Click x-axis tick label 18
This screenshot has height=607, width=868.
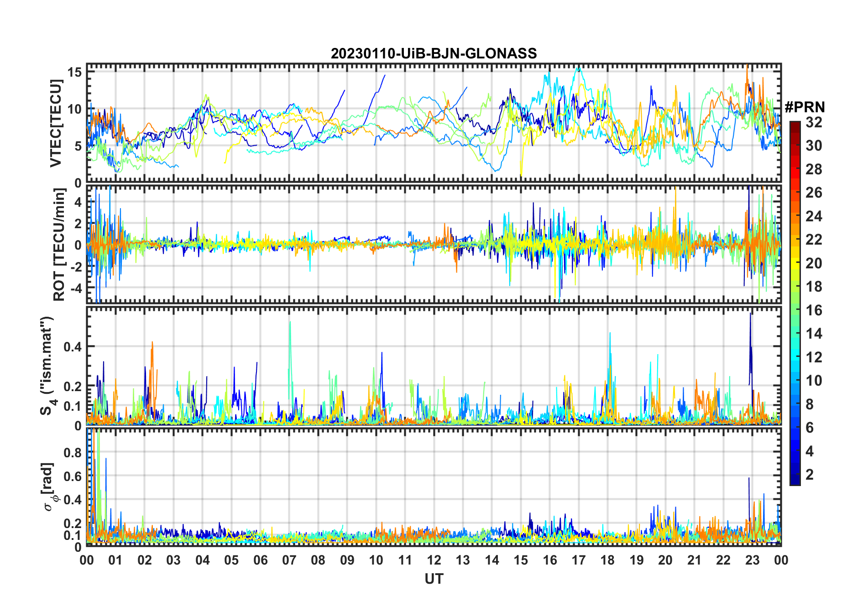[x=607, y=560]
